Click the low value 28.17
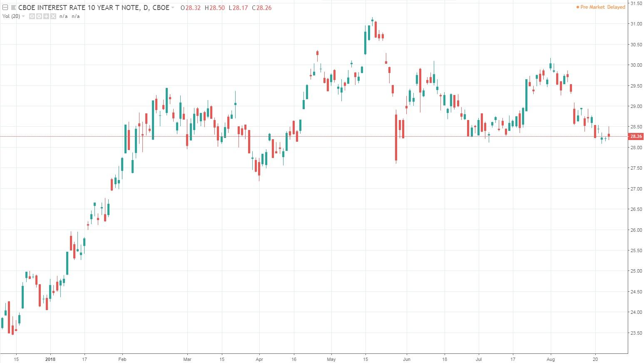Image resolution: width=644 pixels, height=363 pixels. coord(240,8)
